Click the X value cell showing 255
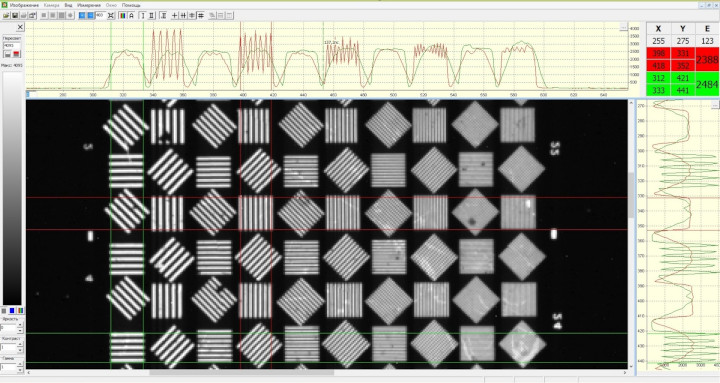 click(x=658, y=41)
